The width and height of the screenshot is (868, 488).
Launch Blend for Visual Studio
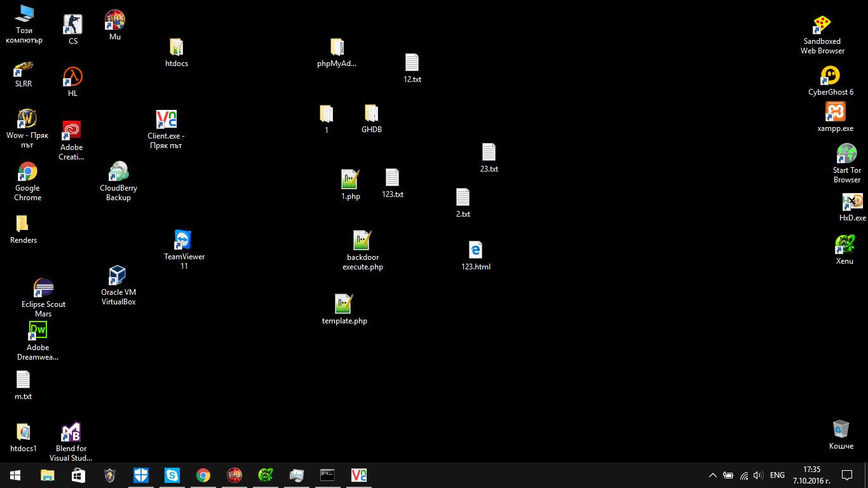pos(71,442)
